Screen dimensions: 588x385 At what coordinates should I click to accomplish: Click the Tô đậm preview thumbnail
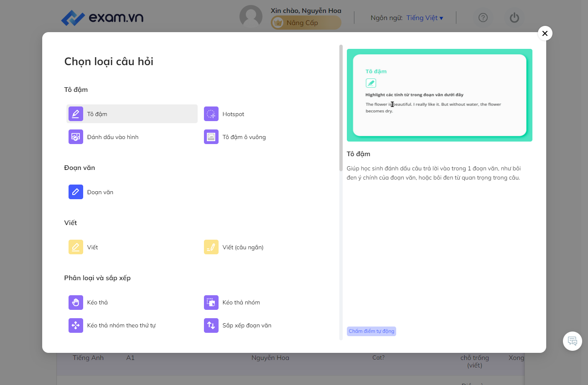[440, 95]
